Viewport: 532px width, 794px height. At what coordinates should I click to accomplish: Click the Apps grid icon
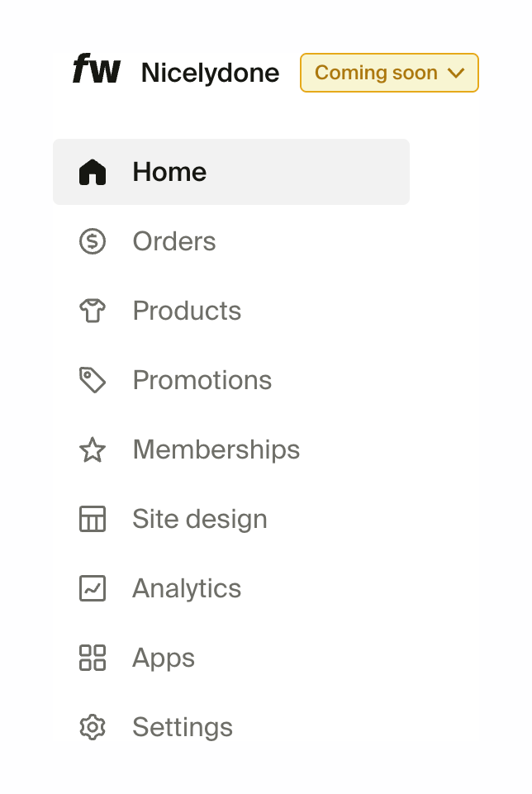point(93,658)
